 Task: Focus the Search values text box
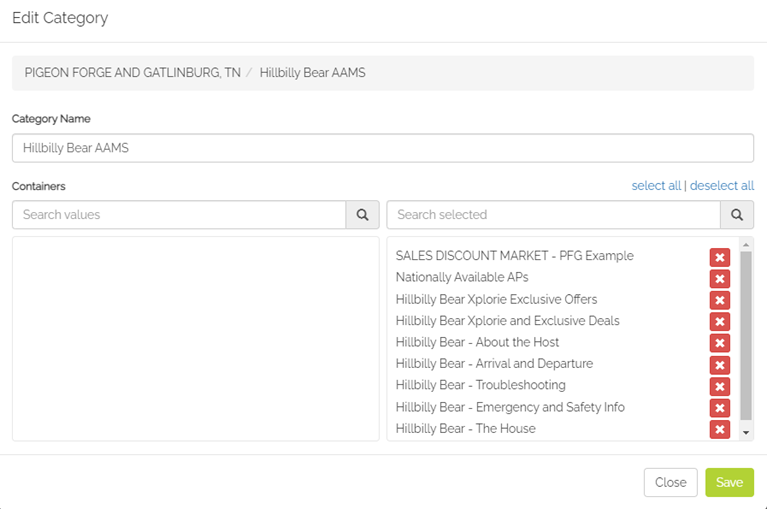point(179,215)
